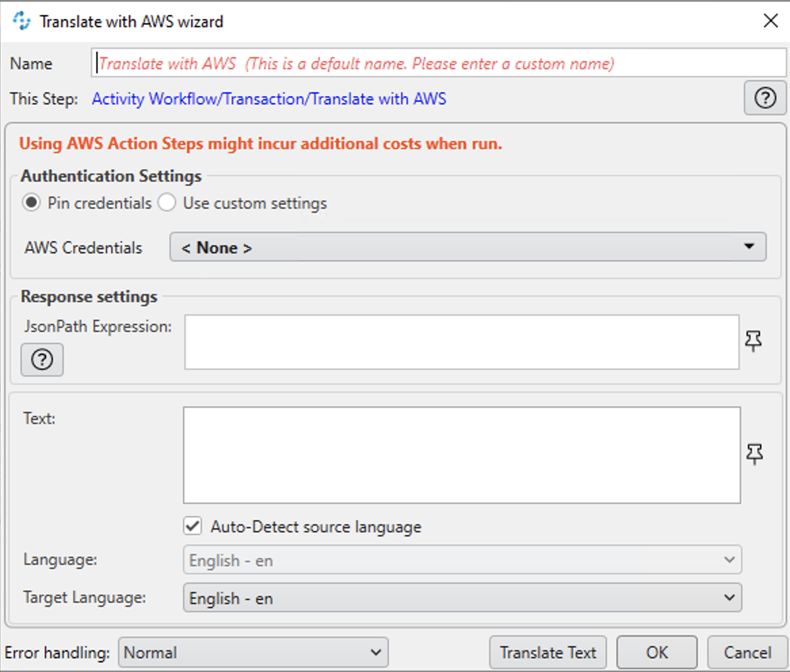Open the AWS Credentials dropdown
The image size is (790, 672).
coord(467,247)
